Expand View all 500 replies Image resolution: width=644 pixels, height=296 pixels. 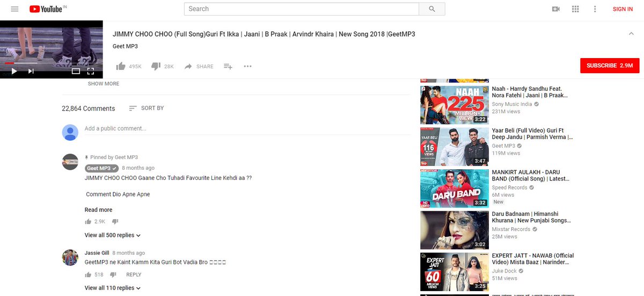tap(113, 235)
